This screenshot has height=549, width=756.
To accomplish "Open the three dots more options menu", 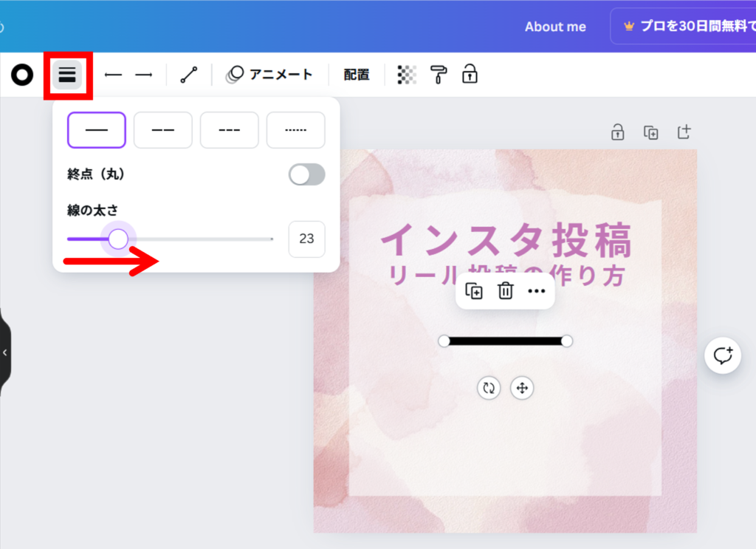I will [x=537, y=291].
